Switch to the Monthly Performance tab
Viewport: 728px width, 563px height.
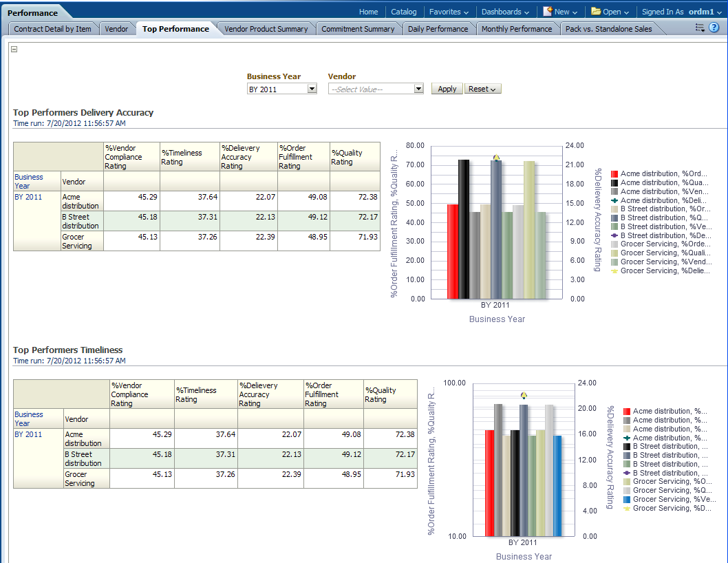pos(516,29)
